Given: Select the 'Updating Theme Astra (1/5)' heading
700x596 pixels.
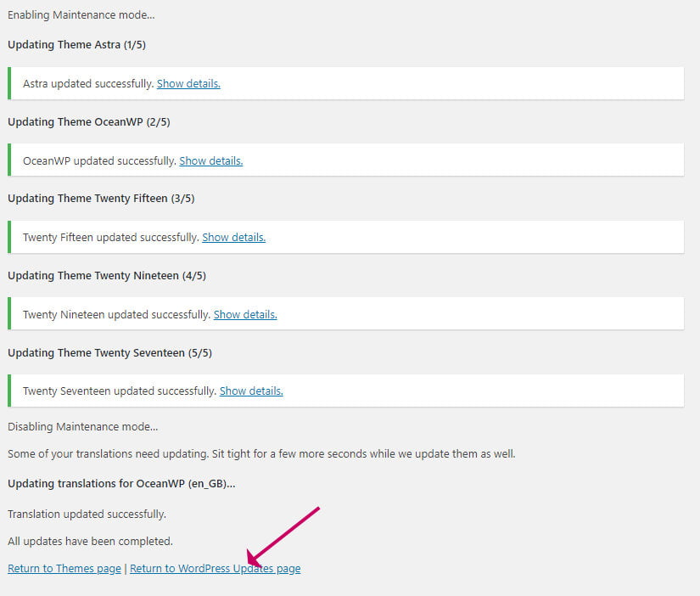Looking at the screenshot, I should 76,45.
